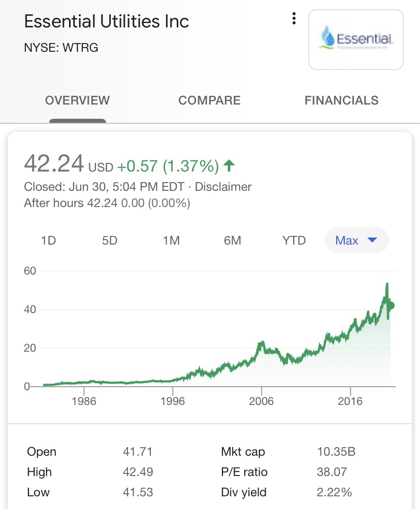This screenshot has width=420, height=509.
Task: Open the Financials tab
Action: (x=341, y=100)
